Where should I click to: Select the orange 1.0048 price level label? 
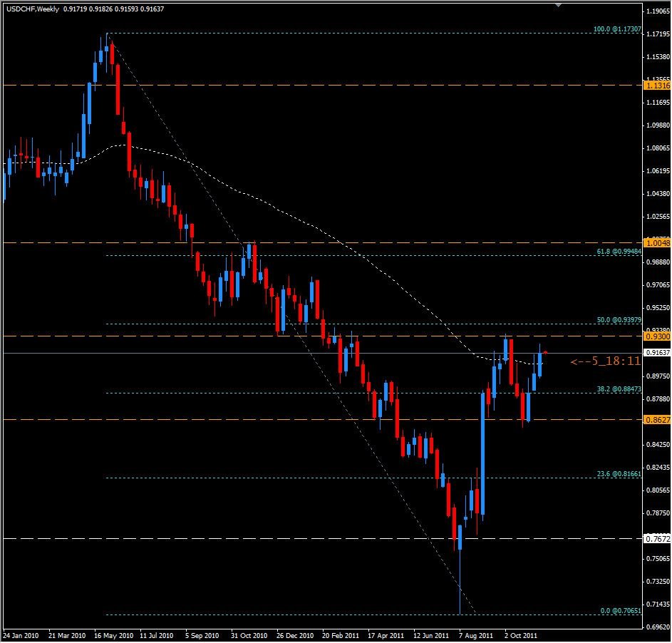655,242
